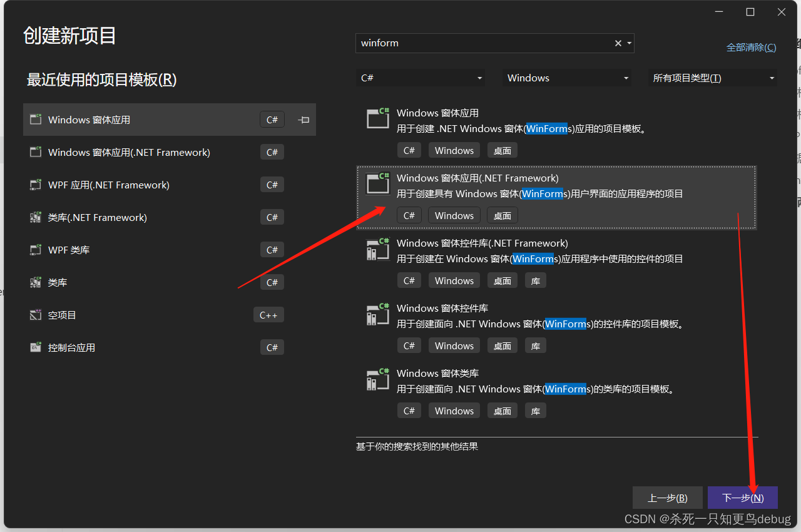Select the 控制台应用 recent template icon
The width and height of the screenshot is (801, 532).
point(36,347)
